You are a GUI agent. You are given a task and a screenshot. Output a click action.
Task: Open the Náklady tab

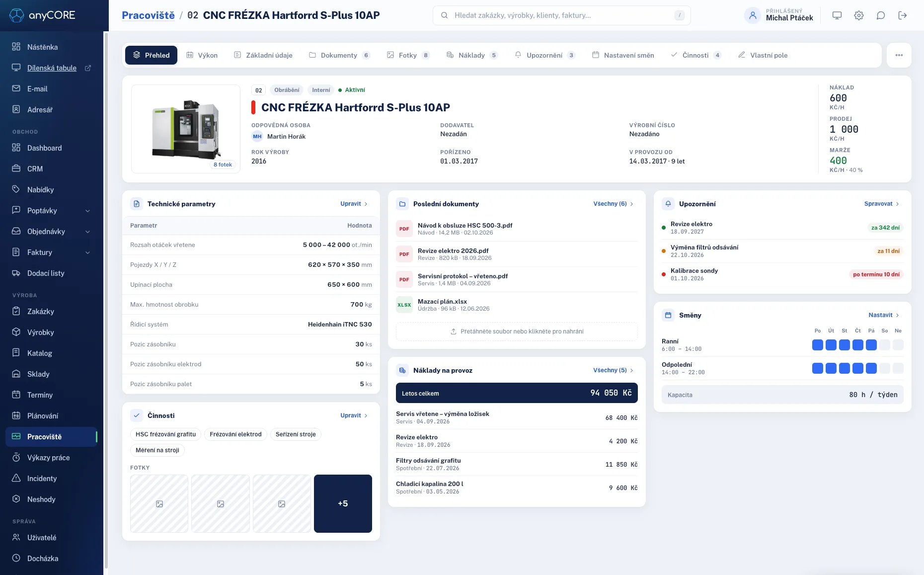pyautogui.click(x=472, y=55)
